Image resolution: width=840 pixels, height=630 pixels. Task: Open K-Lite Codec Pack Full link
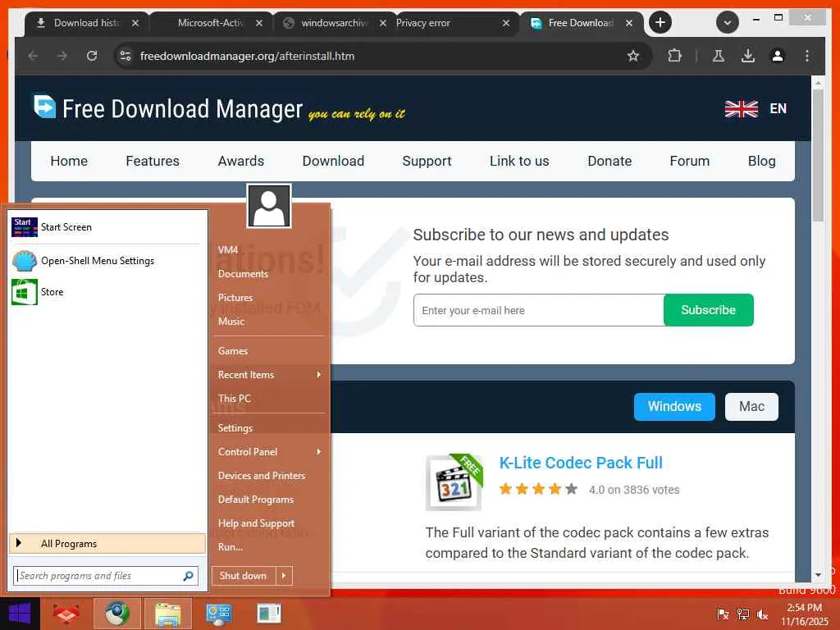tap(581, 463)
